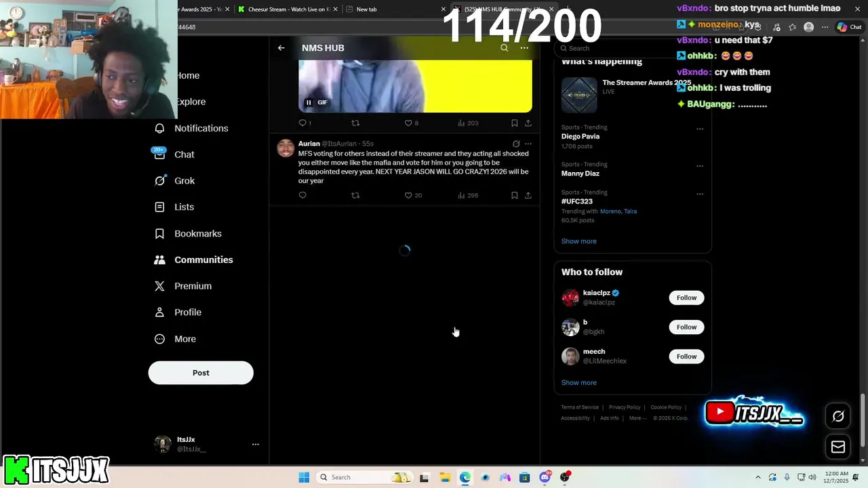Open Bookmarks in the sidebar

[189, 234]
